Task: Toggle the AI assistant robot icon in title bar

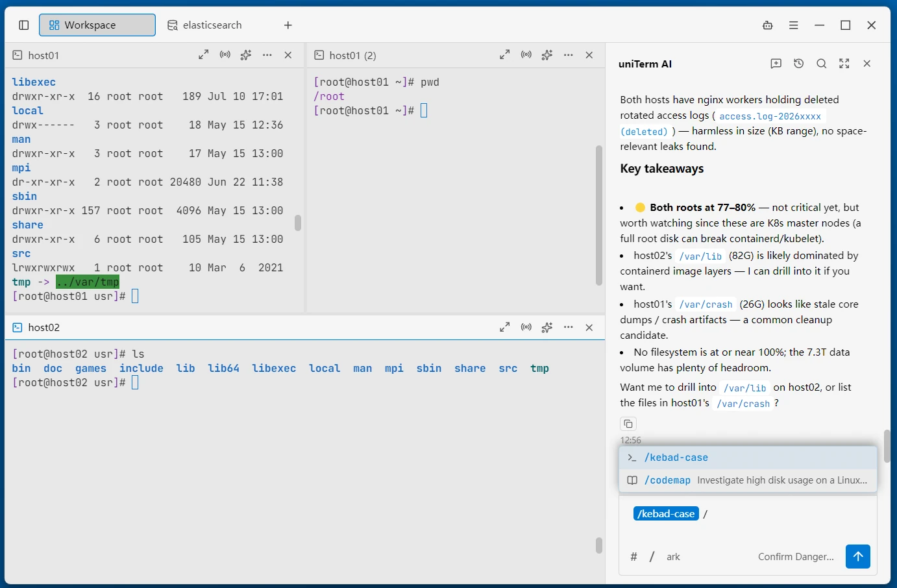Action: pos(768,25)
